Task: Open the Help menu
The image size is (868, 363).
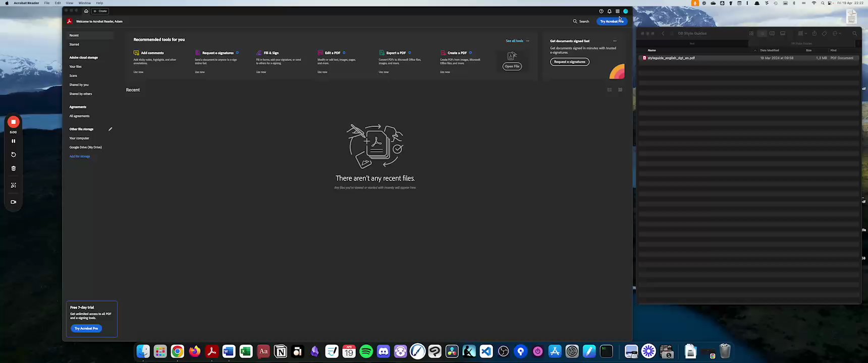Action: [x=99, y=3]
